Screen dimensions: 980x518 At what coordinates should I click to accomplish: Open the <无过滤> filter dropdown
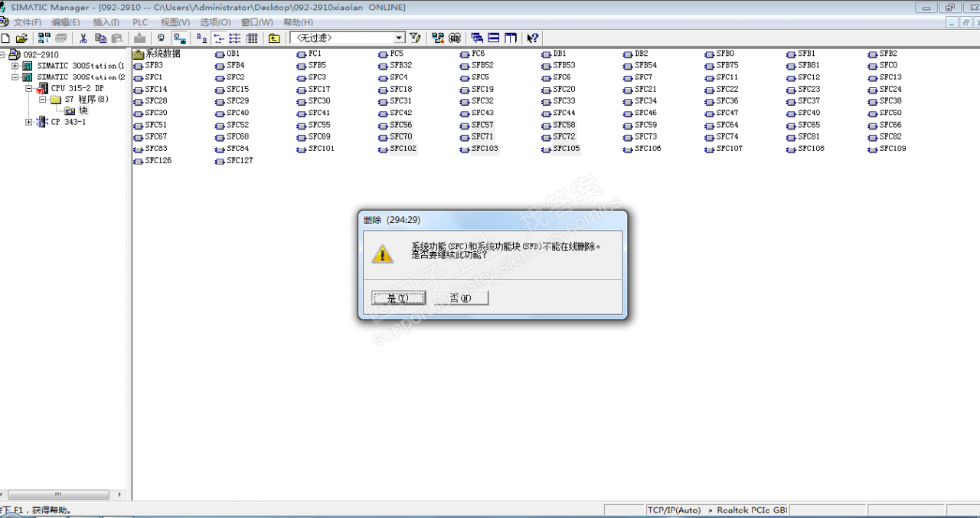pyautogui.click(x=399, y=38)
